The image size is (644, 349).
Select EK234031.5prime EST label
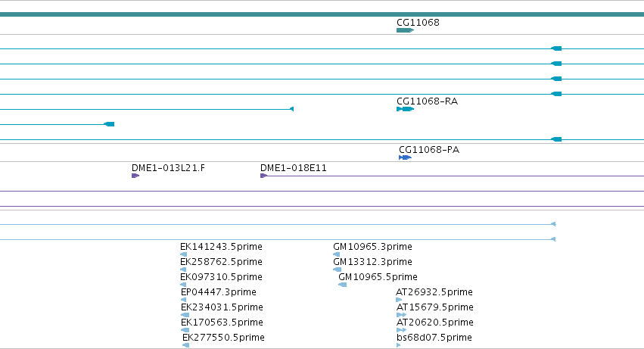pyautogui.click(x=222, y=307)
